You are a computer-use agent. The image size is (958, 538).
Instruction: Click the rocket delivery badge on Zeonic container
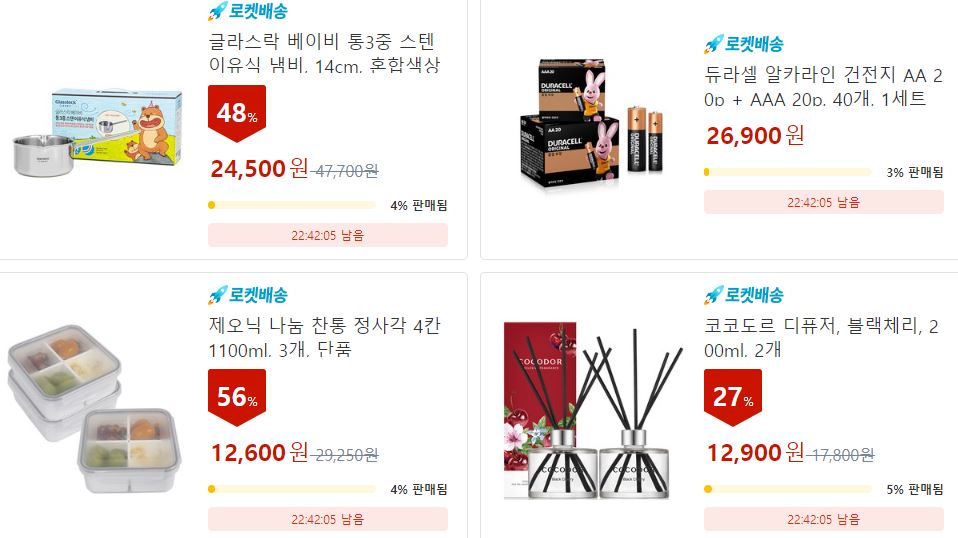point(247,295)
